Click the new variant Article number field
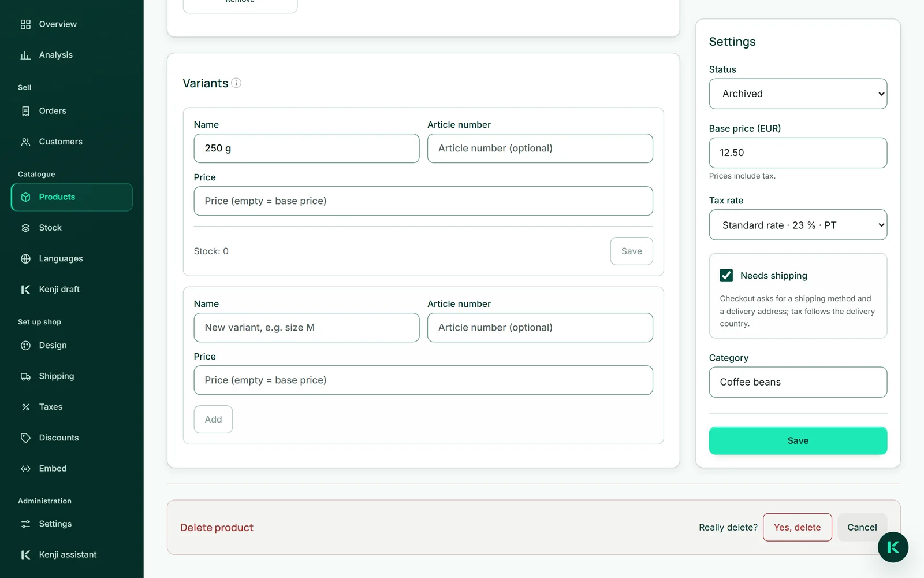 coord(540,328)
